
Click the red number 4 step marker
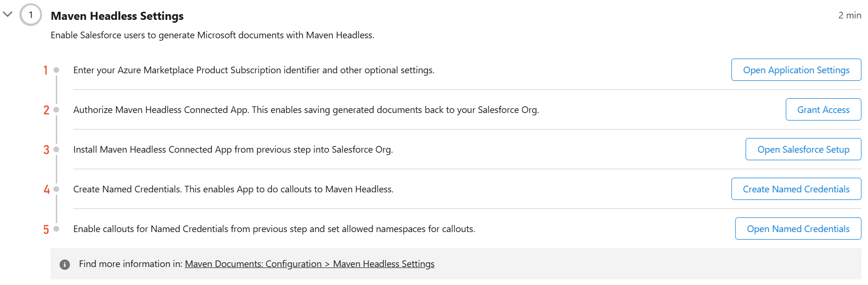coord(46,190)
